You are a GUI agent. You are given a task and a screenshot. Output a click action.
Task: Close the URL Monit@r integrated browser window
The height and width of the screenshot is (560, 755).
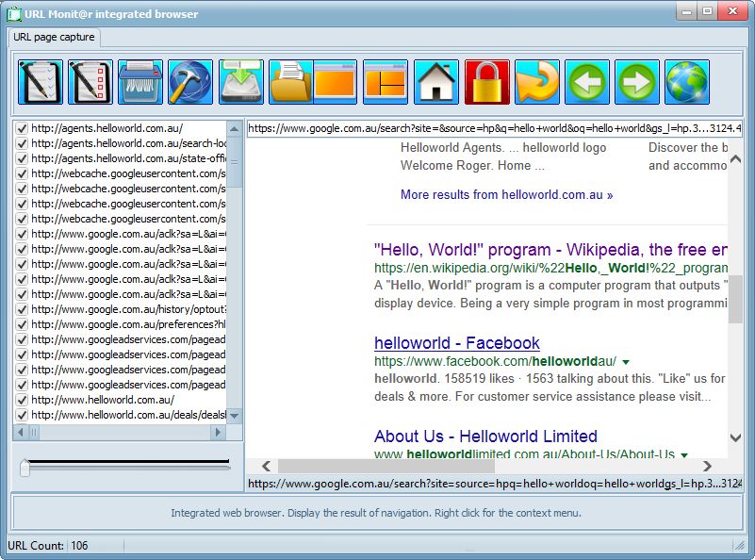[x=732, y=11]
